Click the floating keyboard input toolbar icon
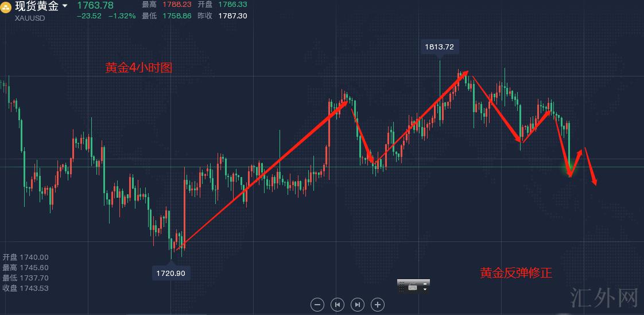This screenshot has height=315, width=644. tap(413, 287)
